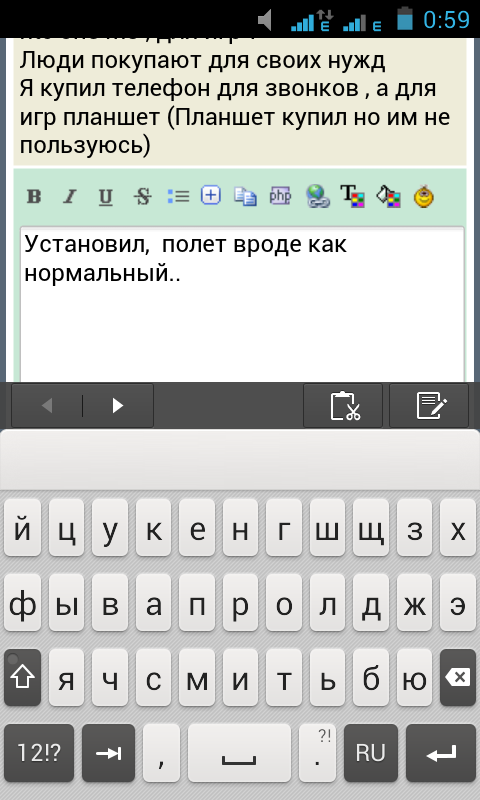Insert a hyperlink with globe icon
Viewport: 480px width, 800px height.
[x=318, y=196]
